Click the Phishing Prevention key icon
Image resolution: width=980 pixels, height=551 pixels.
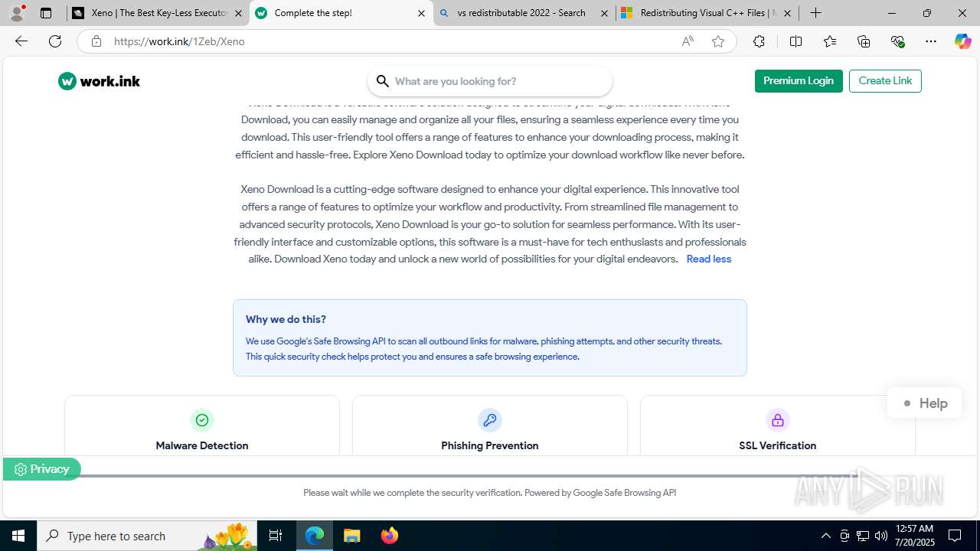490,420
